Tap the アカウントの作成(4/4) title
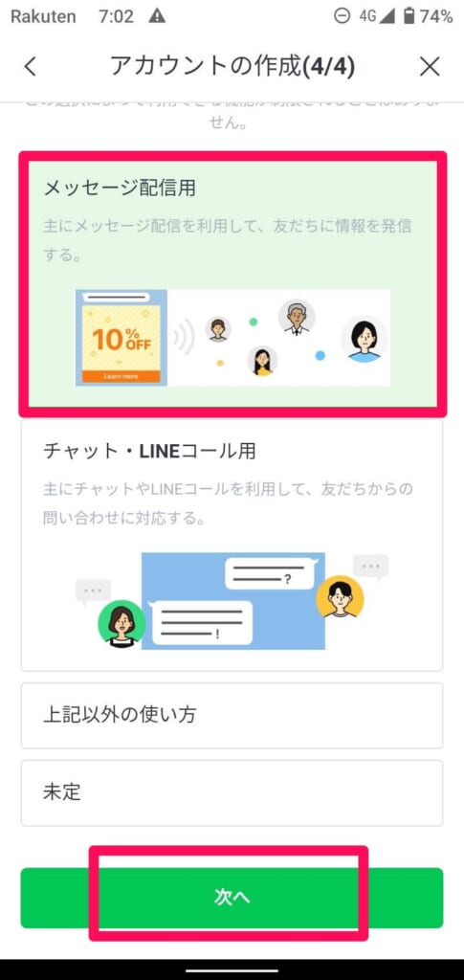Viewport: 464px width, 980px height. coord(232,66)
